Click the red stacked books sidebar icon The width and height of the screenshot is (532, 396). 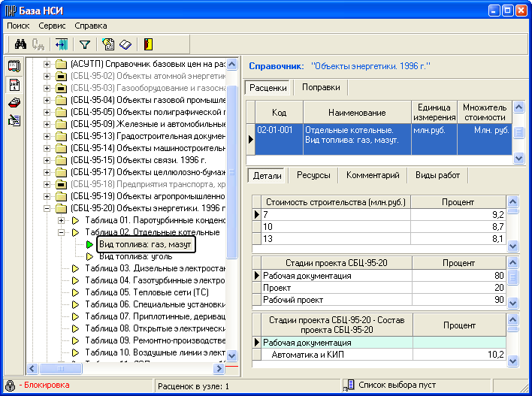tap(14, 102)
